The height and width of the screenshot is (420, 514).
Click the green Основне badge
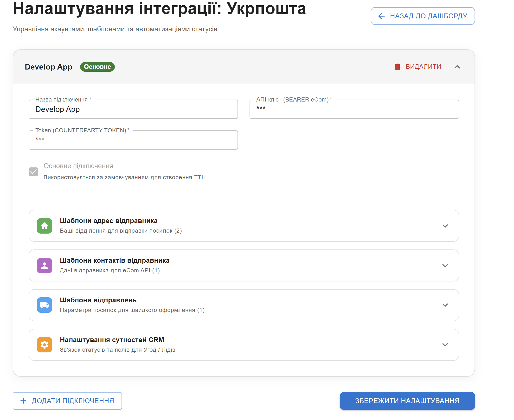[97, 67]
